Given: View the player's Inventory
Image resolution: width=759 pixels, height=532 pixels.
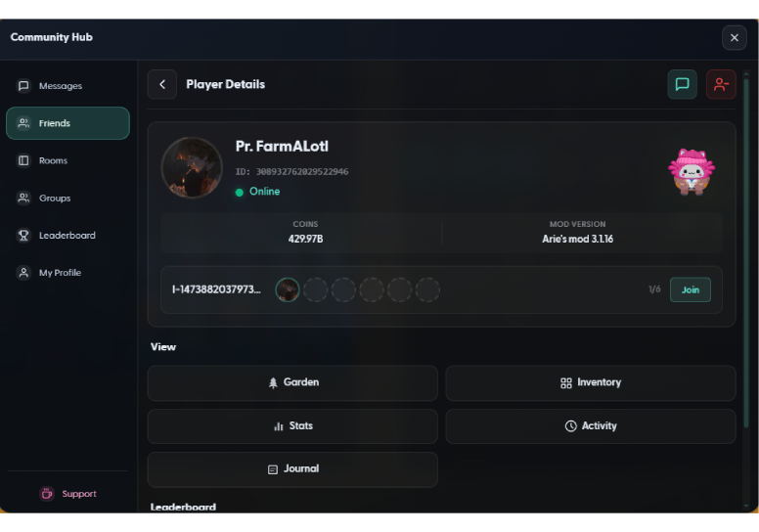Looking at the screenshot, I should [x=590, y=383].
